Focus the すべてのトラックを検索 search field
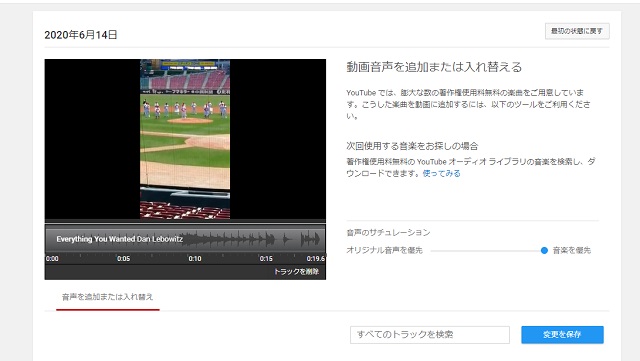 tap(429, 334)
